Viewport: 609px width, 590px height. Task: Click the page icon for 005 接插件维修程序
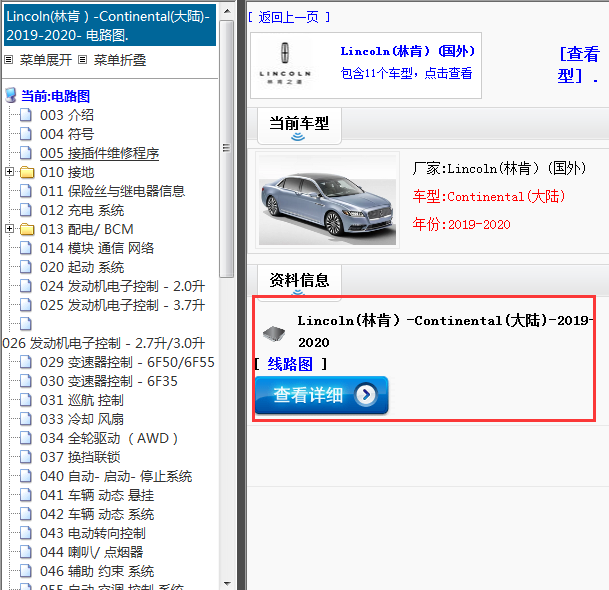(26, 153)
